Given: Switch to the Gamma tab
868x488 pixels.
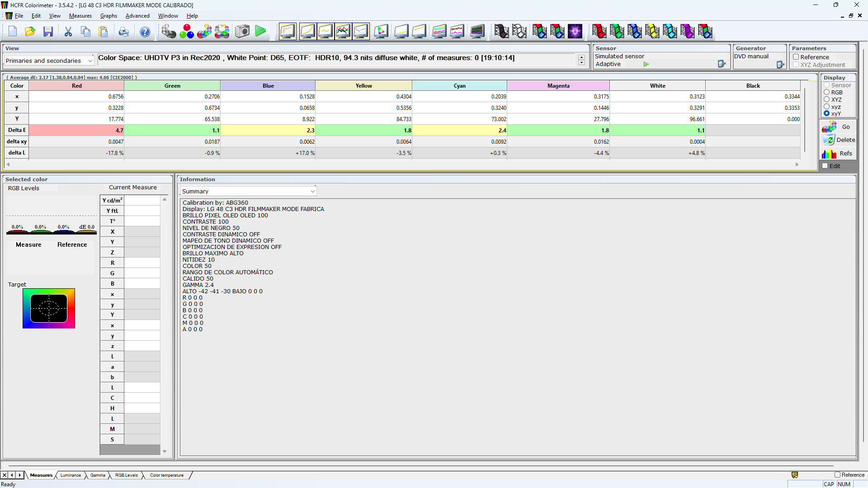Looking at the screenshot, I should pos(98,475).
